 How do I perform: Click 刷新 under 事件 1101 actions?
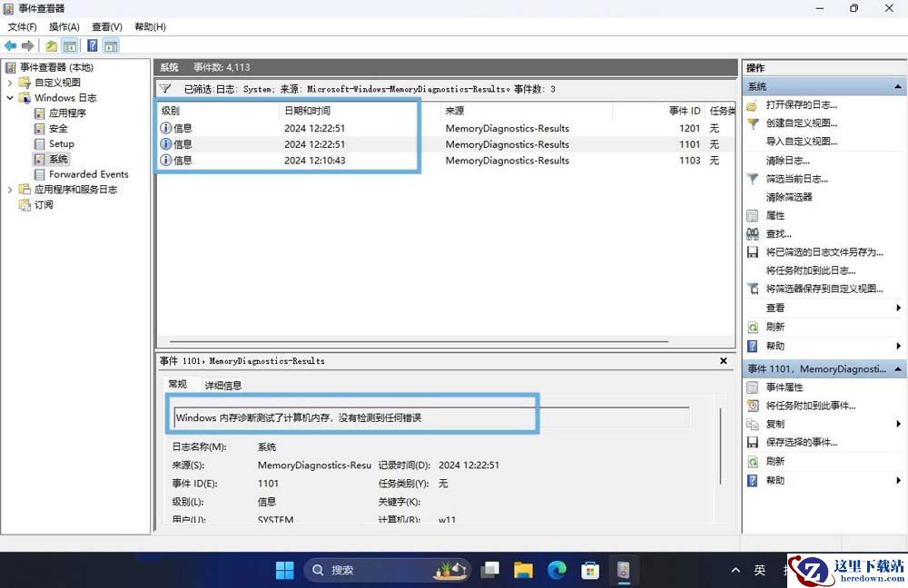point(775,461)
